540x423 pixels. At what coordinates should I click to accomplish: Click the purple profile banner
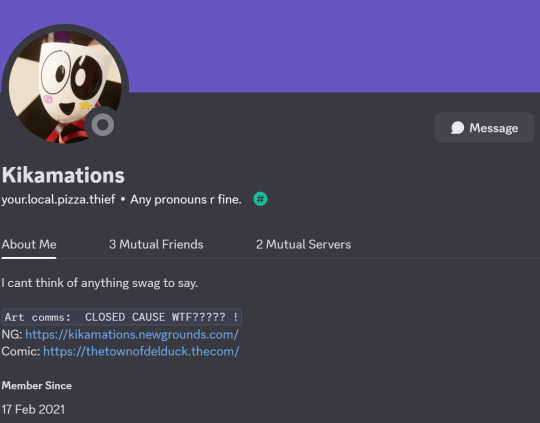click(331, 46)
